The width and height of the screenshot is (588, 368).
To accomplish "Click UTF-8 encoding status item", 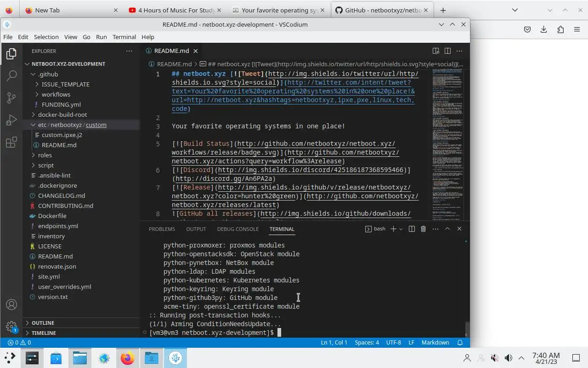I will (x=394, y=342).
